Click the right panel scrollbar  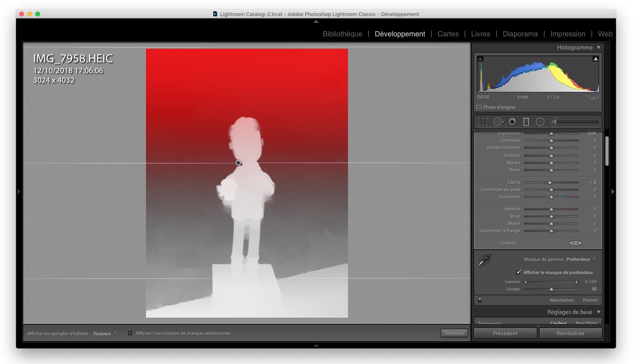coord(607,151)
